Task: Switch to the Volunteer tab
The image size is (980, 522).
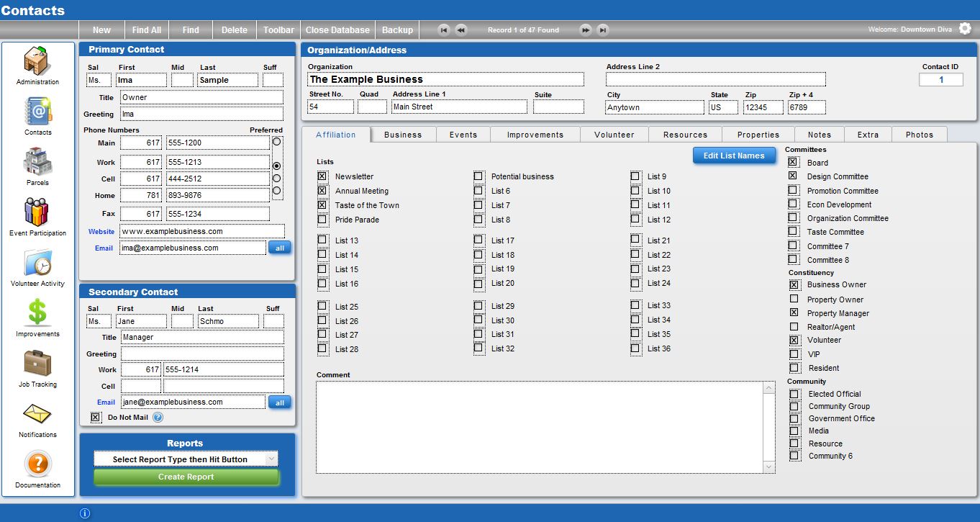Action: pos(614,135)
